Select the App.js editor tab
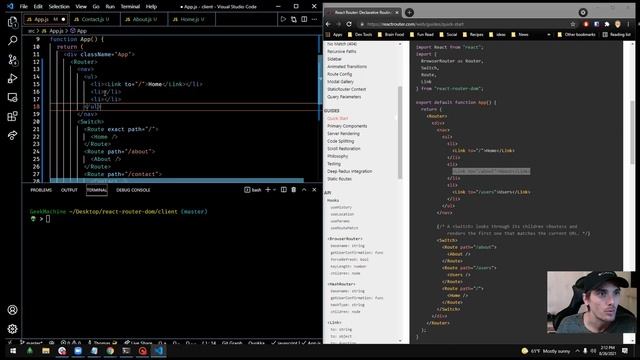Screen dimensions: 640x360 pyautogui.click(x=46, y=19)
